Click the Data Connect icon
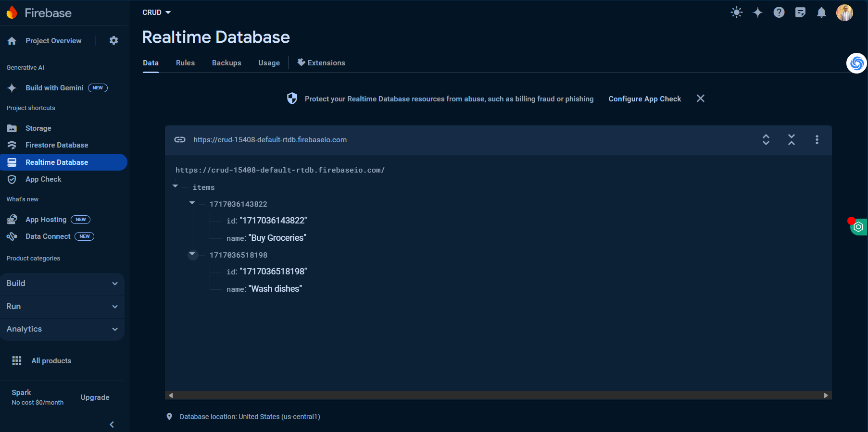Viewport: 868px width, 432px height. (12, 236)
